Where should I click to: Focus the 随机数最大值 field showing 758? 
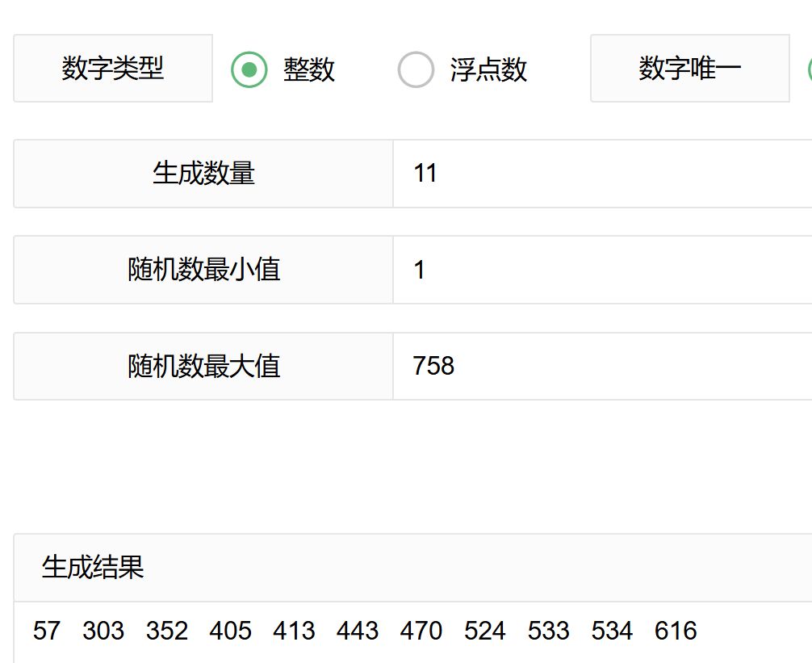point(601,367)
